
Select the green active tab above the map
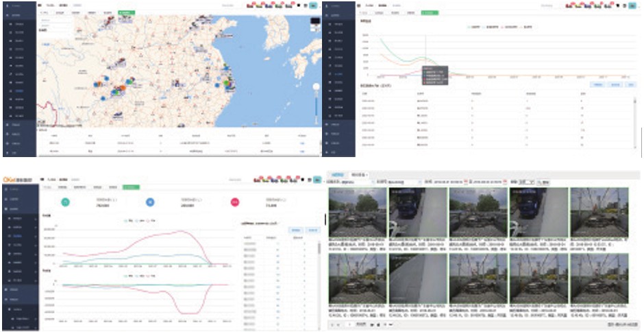pyautogui.click(x=127, y=12)
